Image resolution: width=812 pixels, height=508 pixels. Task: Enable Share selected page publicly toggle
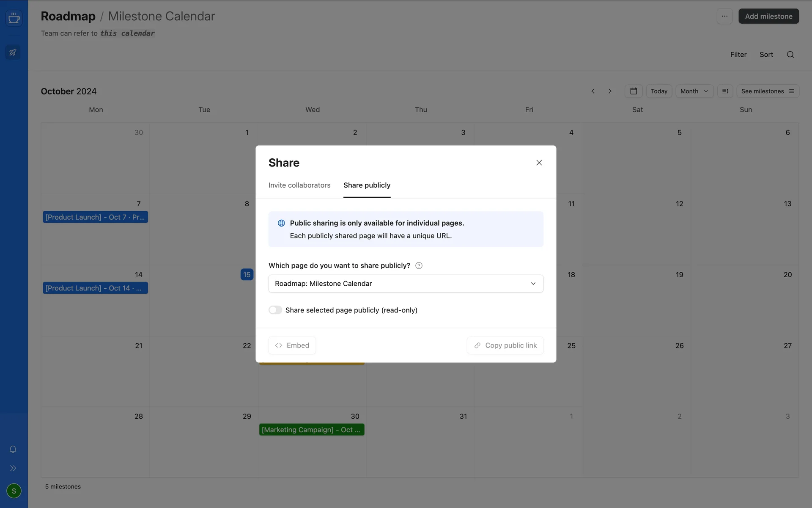coord(275,310)
